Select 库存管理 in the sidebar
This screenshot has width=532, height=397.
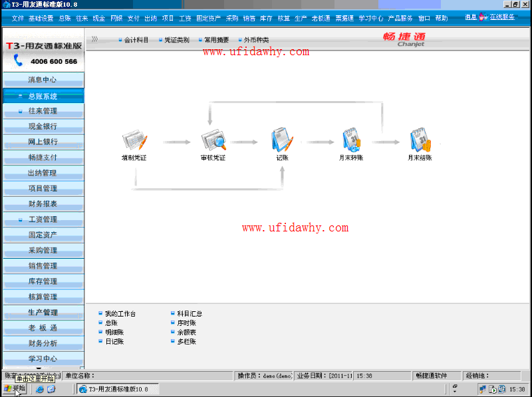click(43, 282)
